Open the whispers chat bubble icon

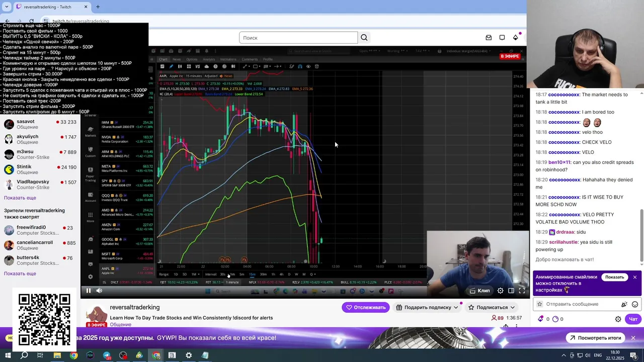coord(502,38)
